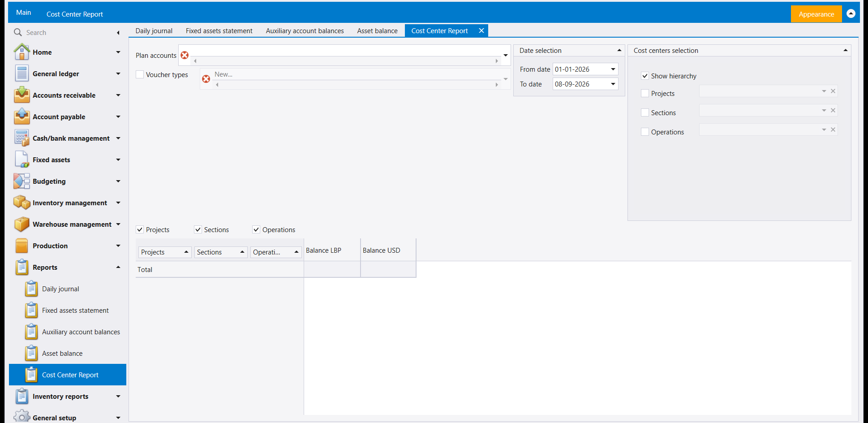Click the Inventory reports icon
The image size is (868, 423).
pos(21,396)
